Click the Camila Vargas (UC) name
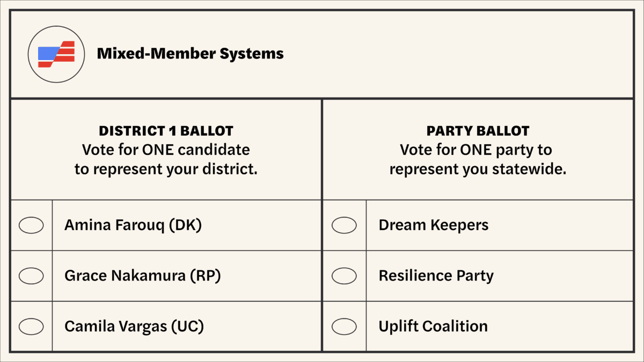 [134, 326]
